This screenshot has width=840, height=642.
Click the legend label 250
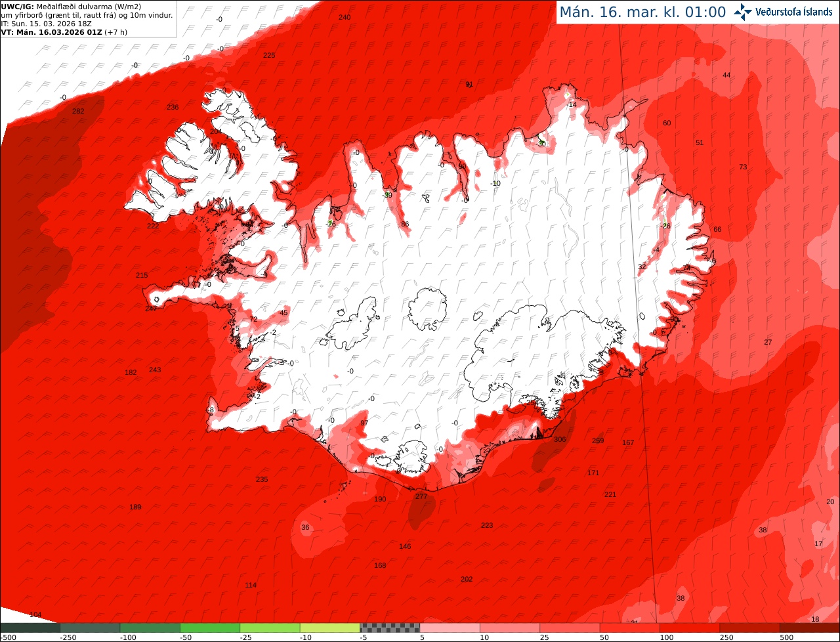[726, 637]
